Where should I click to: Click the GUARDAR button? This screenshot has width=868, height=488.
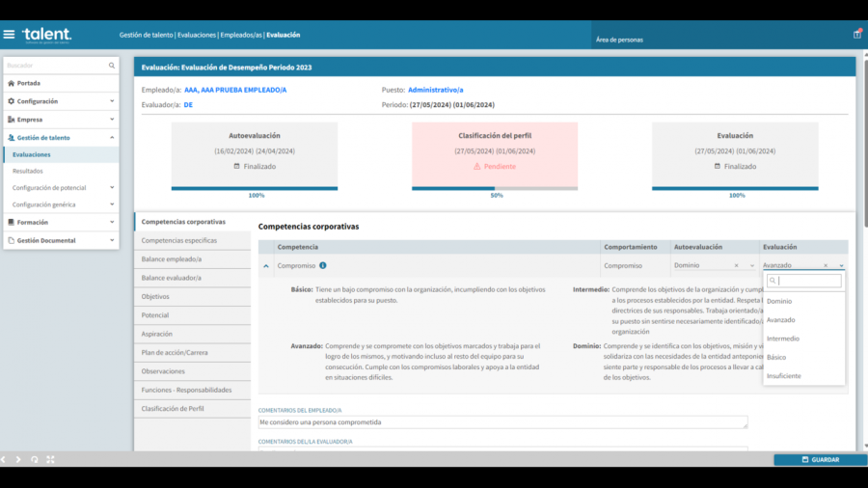tap(821, 460)
